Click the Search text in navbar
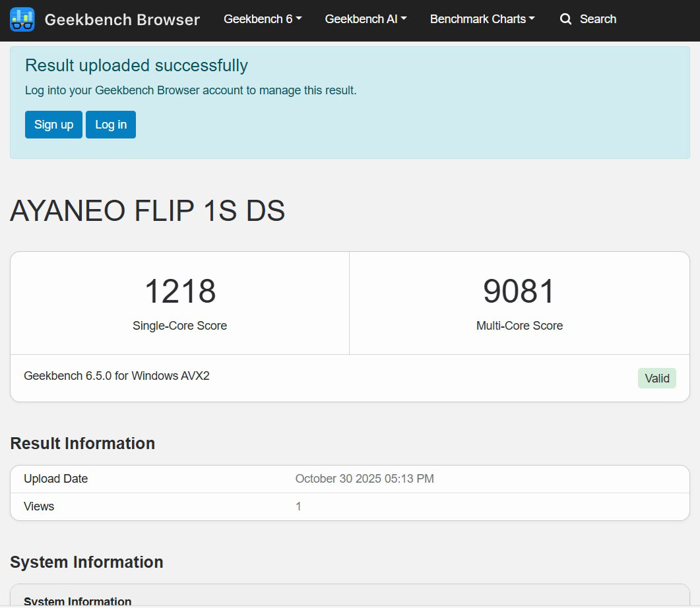Image resolution: width=700 pixels, height=608 pixels. (598, 19)
